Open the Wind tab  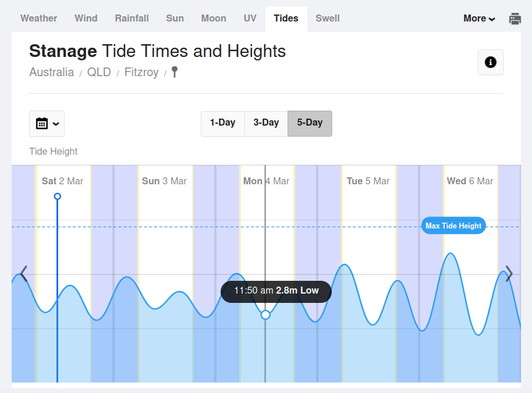click(x=86, y=19)
